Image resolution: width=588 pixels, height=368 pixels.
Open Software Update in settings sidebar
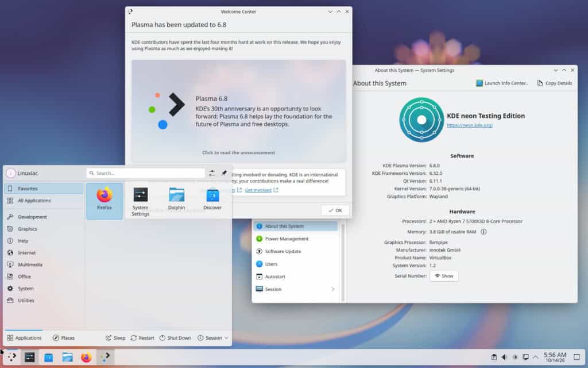pos(296,251)
